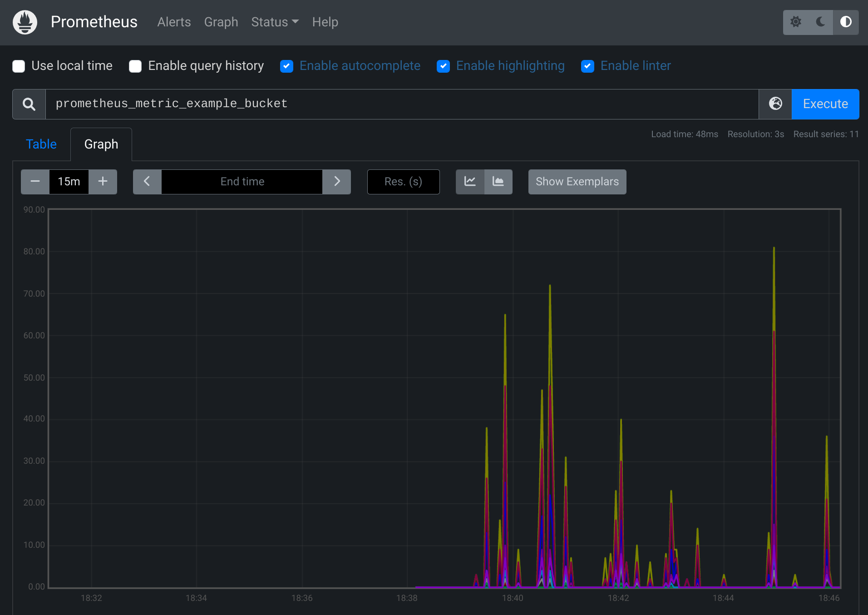The height and width of the screenshot is (615, 868).
Task: Move end time forward
Action: [x=337, y=182]
